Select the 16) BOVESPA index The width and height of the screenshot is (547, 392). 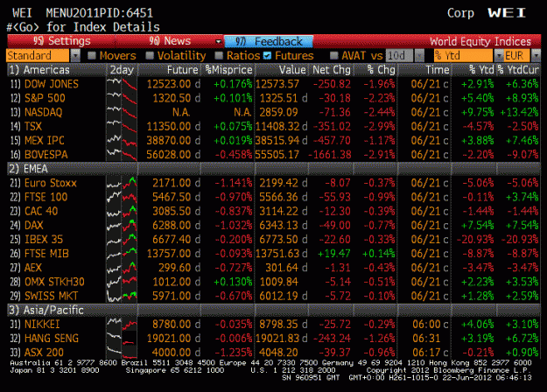pyautogui.click(x=39, y=155)
